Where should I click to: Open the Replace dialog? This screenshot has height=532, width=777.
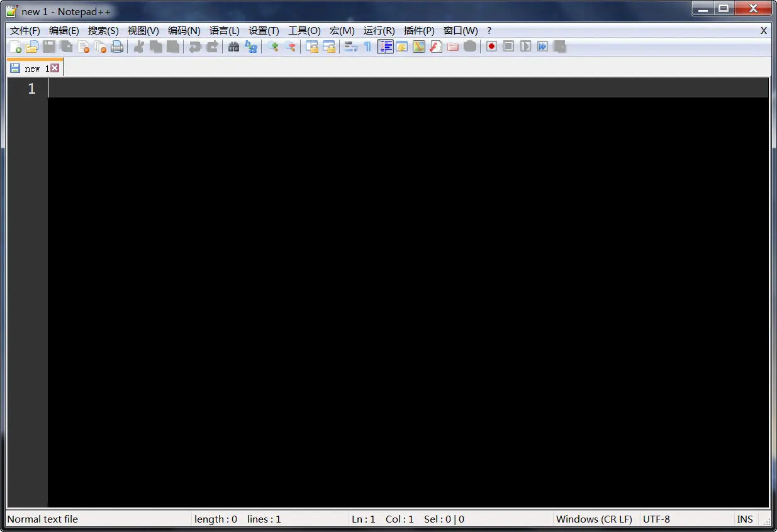tap(250, 46)
